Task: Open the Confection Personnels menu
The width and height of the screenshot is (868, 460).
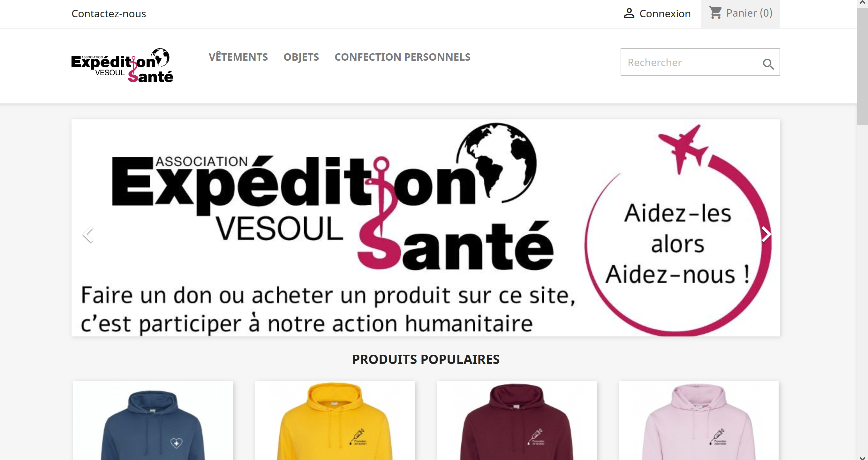Action: [x=402, y=57]
